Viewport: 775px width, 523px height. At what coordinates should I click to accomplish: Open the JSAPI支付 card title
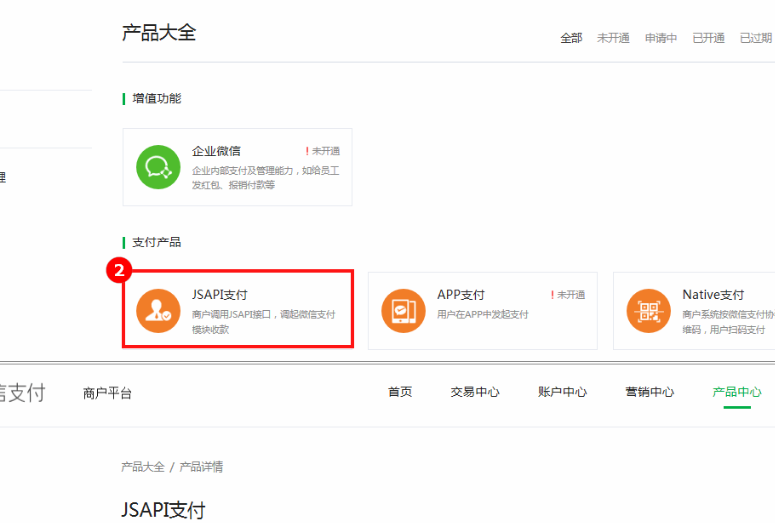(219, 295)
